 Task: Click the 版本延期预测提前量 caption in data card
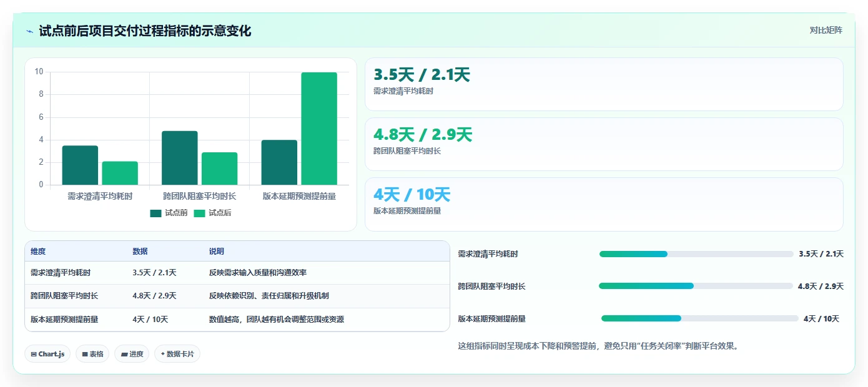[407, 211]
